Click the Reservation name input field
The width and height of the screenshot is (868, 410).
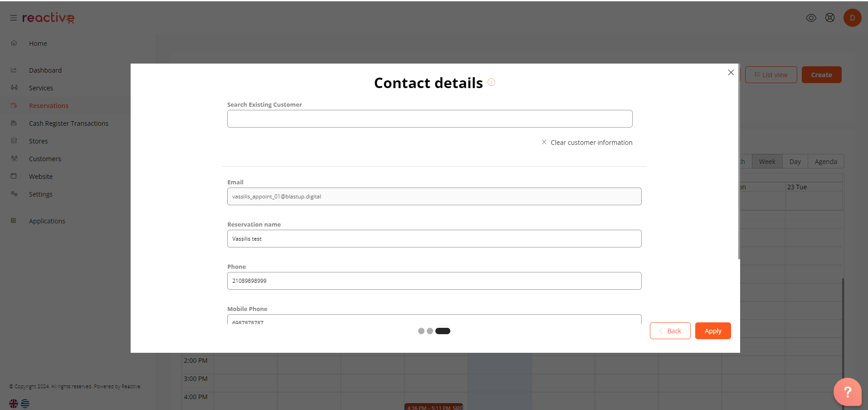[x=434, y=239]
